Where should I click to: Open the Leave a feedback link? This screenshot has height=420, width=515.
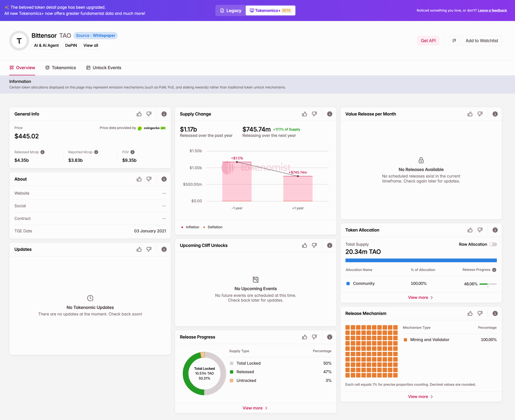(x=492, y=11)
